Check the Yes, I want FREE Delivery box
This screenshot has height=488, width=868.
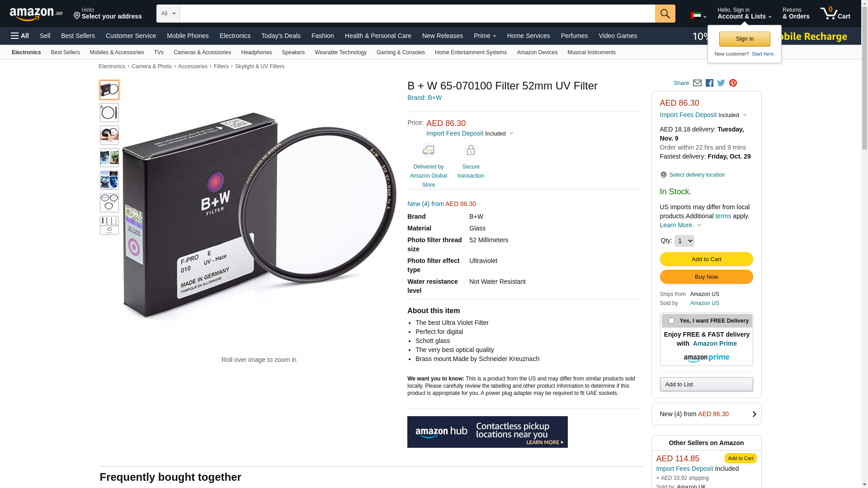tap(671, 321)
